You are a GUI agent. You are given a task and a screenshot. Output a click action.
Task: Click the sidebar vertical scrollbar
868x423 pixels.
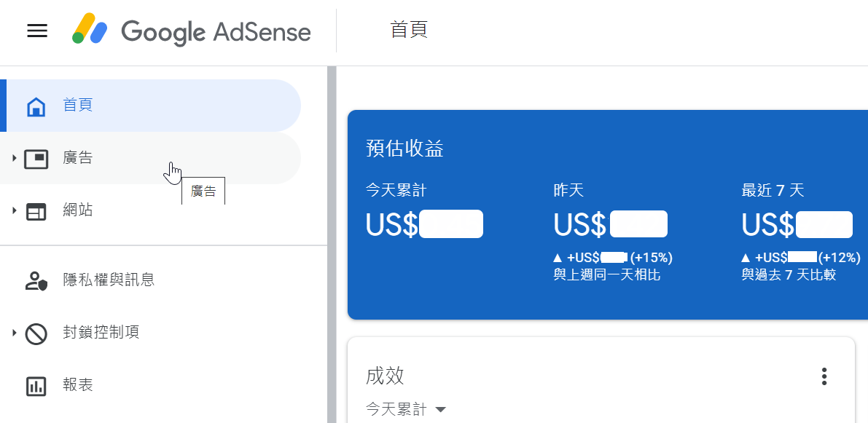pyautogui.click(x=332, y=245)
